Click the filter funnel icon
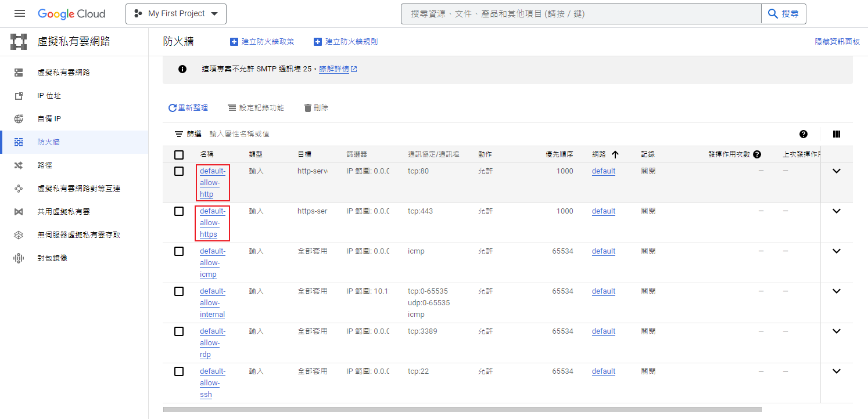Viewport: 868px width, 419px height. (x=180, y=133)
